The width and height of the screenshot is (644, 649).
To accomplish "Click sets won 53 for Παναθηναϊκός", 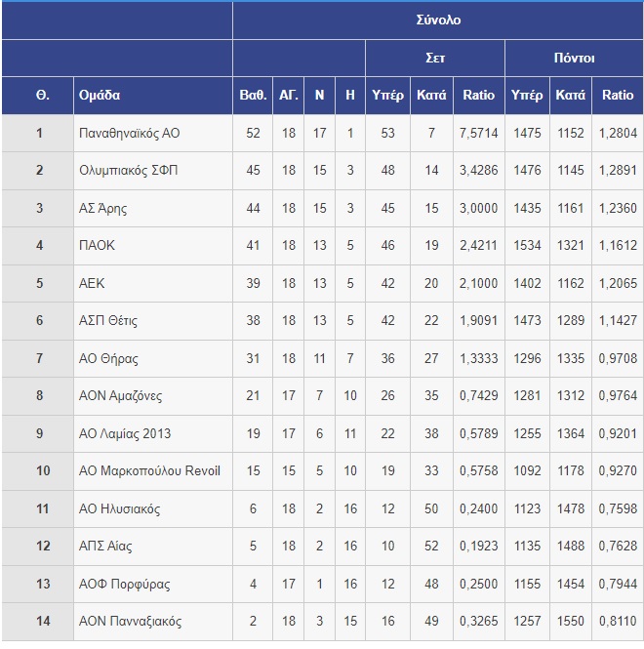I will pos(387,133).
